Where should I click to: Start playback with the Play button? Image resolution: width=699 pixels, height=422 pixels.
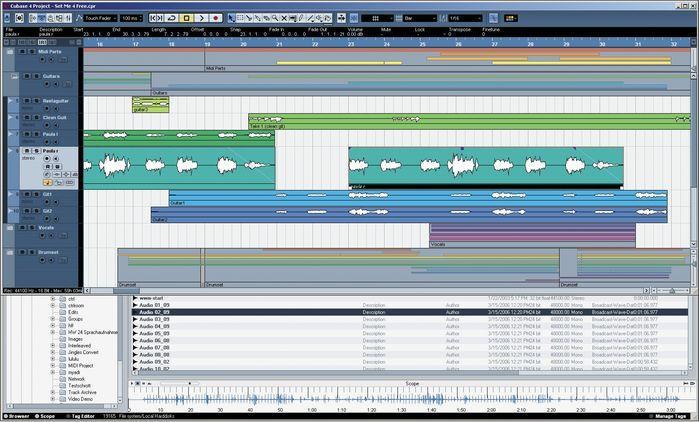[201, 18]
